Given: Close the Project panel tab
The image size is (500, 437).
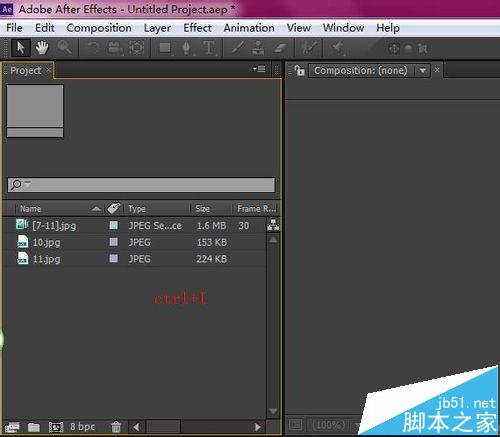Looking at the screenshot, I should tap(49, 70).
